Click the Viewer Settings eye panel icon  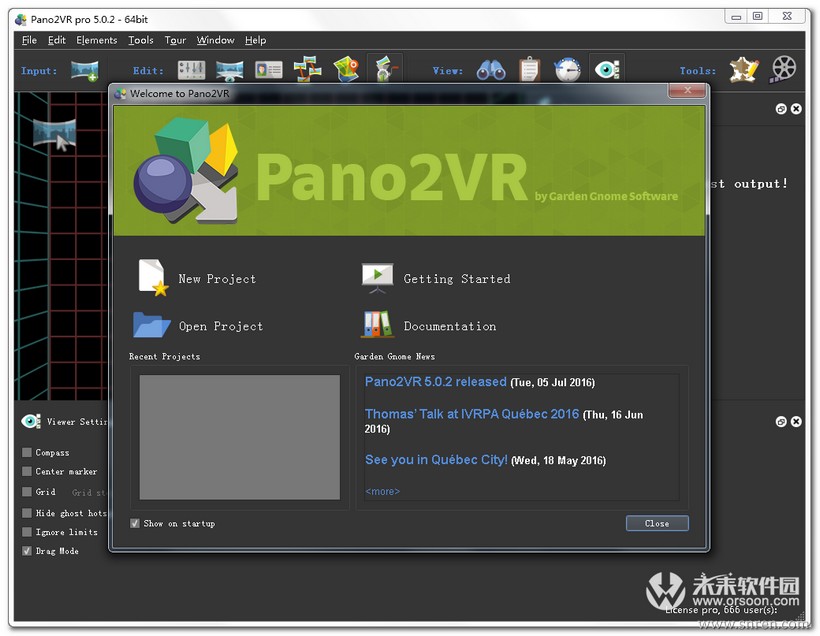[x=31, y=421]
